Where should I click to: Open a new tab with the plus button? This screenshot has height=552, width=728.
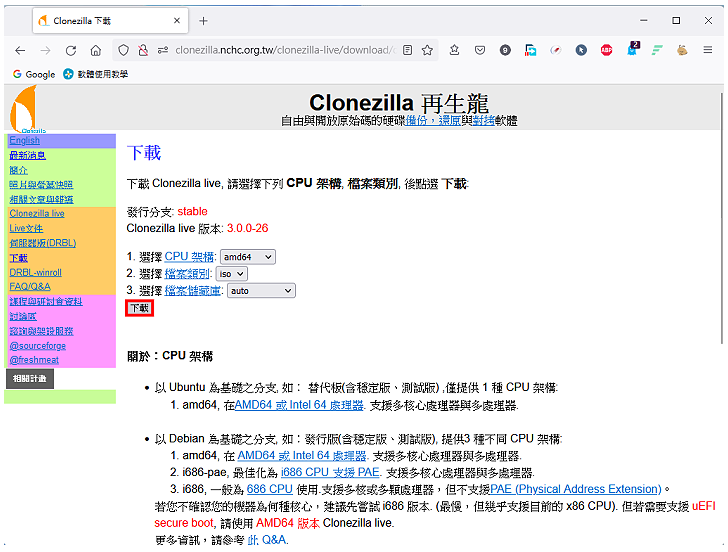pos(203,21)
